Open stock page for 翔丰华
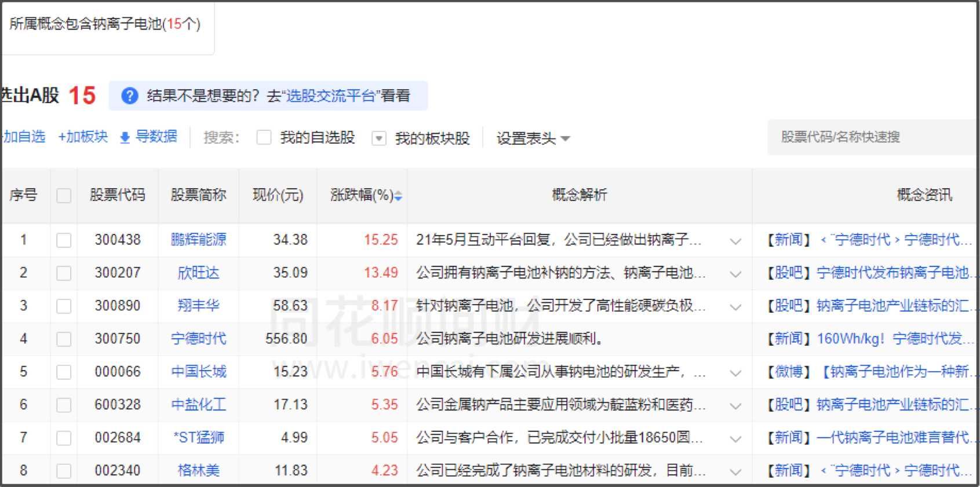Viewport: 980px width, 487px height. pyautogui.click(x=198, y=306)
